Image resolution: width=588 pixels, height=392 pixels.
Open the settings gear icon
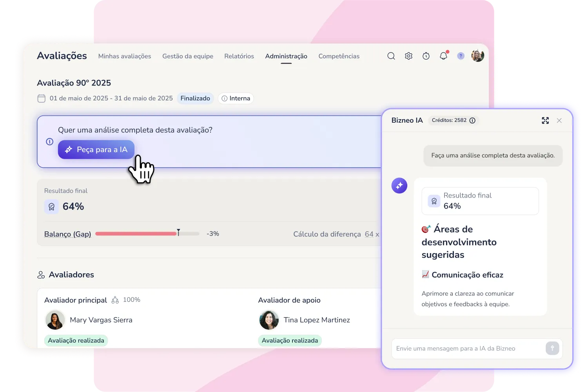click(x=408, y=56)
